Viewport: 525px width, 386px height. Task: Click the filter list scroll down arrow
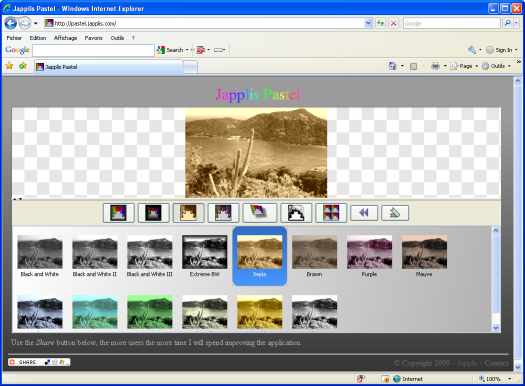click(496, 328)
